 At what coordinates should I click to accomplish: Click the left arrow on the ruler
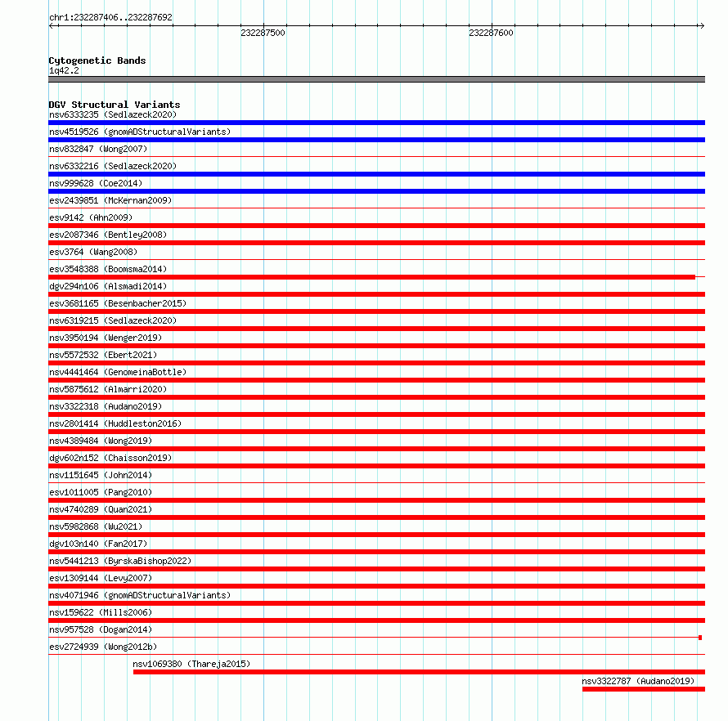click(x=52, y=26)
